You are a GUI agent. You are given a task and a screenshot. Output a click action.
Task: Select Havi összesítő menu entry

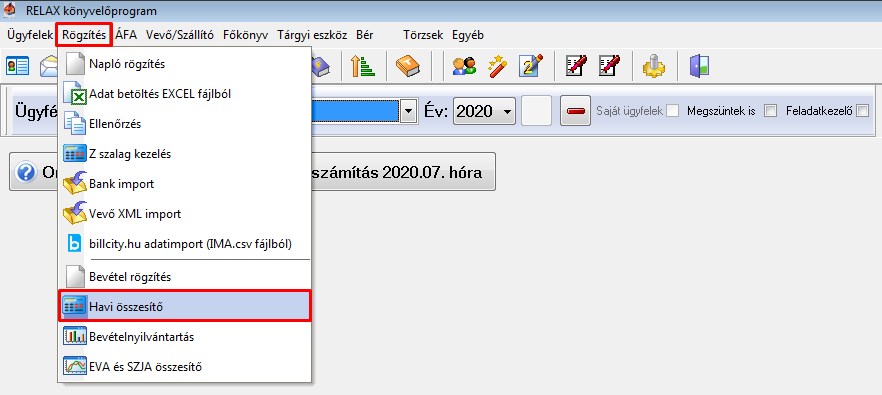click(185, 306)
